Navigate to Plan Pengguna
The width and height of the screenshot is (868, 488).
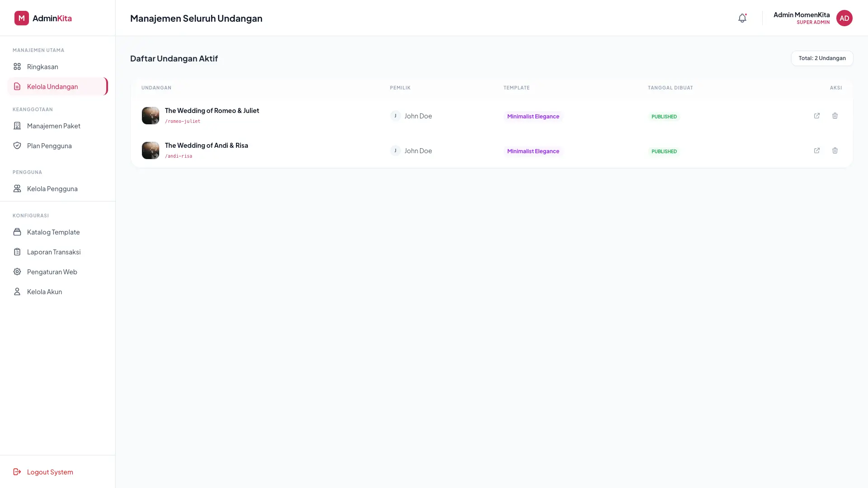coord(57,145)
